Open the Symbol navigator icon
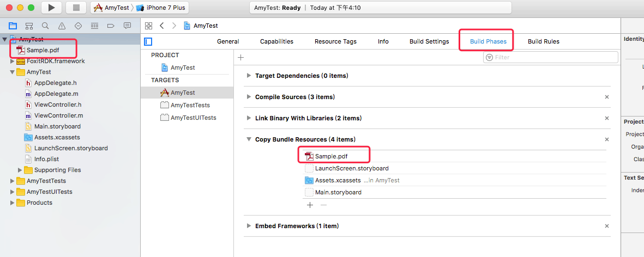The height and width of the screenshot is (257, 644). pyautogui.click(x=29, y=26)
